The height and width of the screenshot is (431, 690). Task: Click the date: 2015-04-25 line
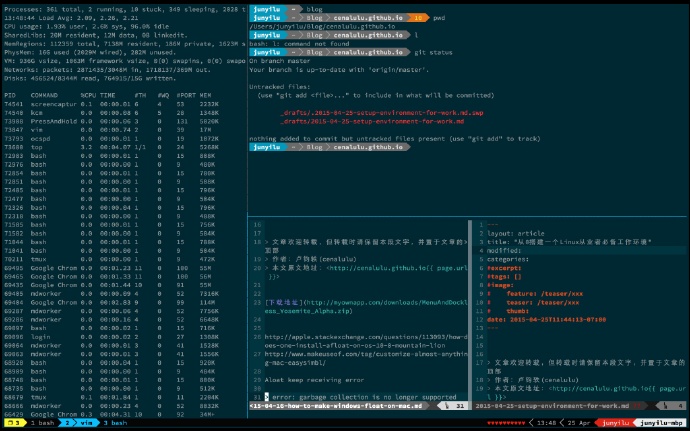point(547,320)
